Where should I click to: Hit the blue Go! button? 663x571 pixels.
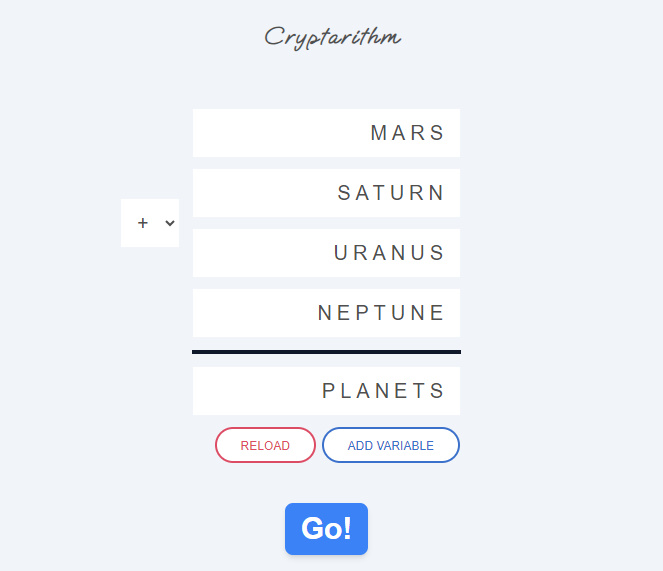(x=326, y=528)
